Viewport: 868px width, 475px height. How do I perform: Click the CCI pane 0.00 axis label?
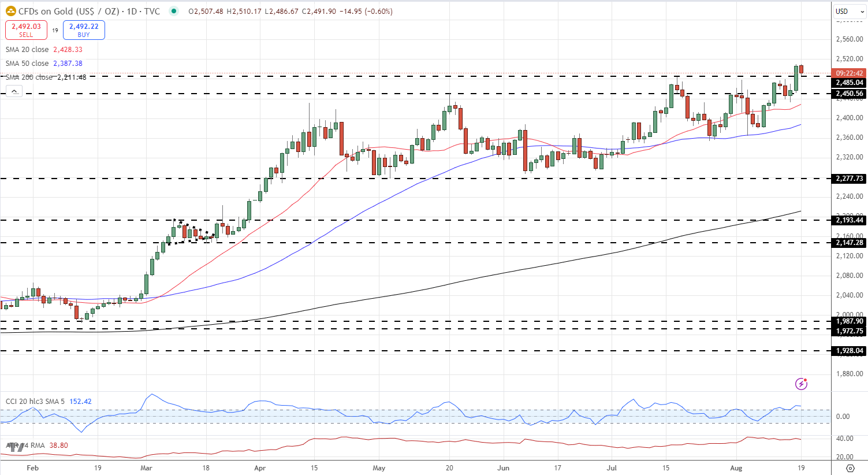[x=843, y=416]
